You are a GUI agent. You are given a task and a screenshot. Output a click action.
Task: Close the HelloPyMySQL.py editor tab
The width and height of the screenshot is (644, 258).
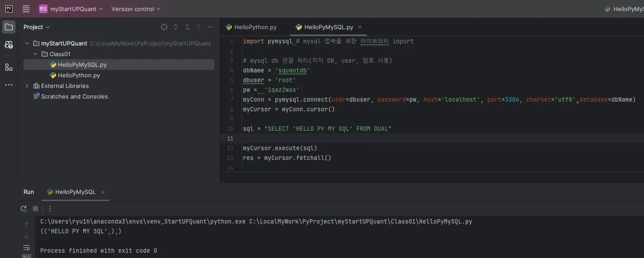(360, 27)
